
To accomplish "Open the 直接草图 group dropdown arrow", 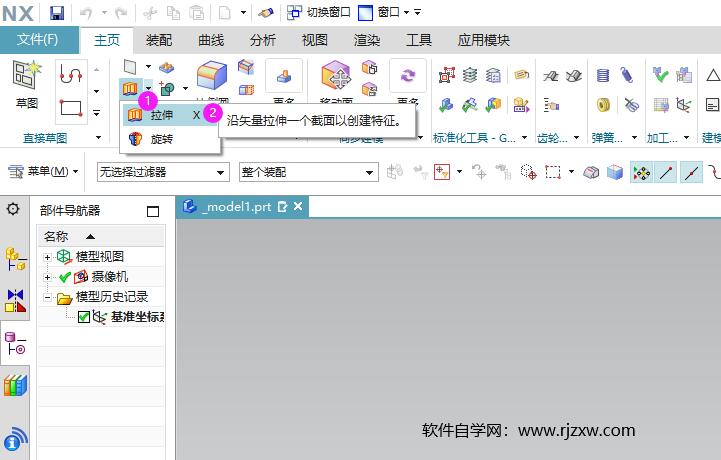I will click(98, 138).
